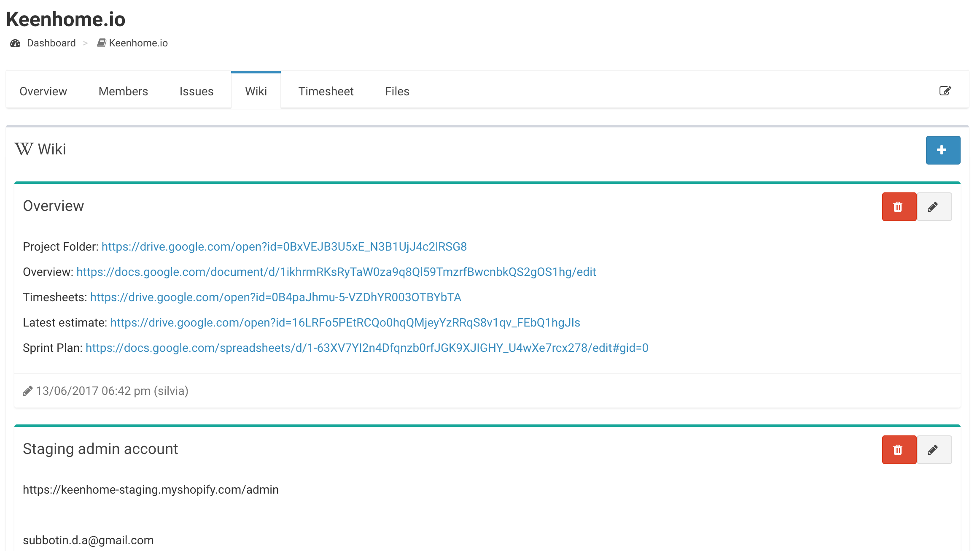The image size is (980, 551).
Task: Switch to the Members tab
Action: (x=123, y=91)
